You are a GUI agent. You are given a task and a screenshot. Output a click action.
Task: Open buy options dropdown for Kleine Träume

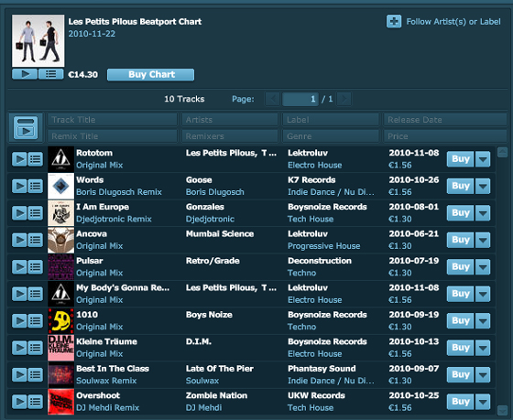(x=483, y=348)
